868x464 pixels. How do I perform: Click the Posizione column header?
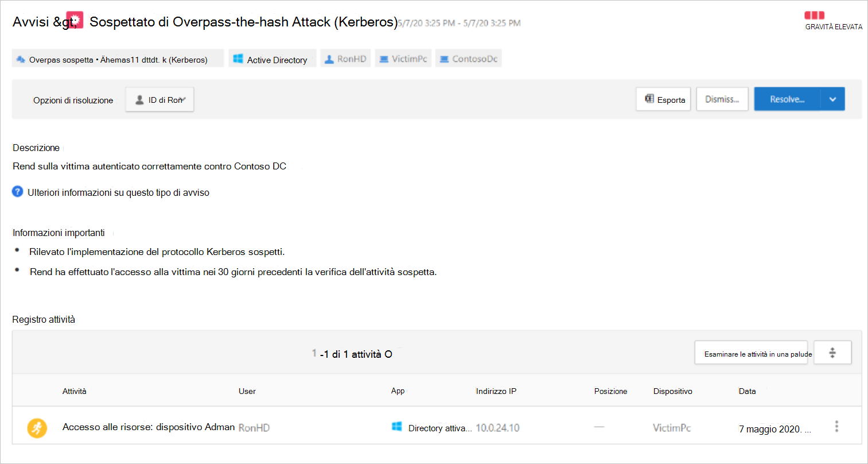tap(610, 391)
